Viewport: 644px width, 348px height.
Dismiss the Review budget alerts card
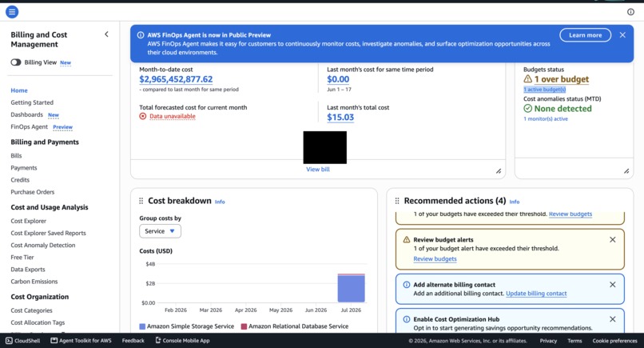[x=612, y=239]
